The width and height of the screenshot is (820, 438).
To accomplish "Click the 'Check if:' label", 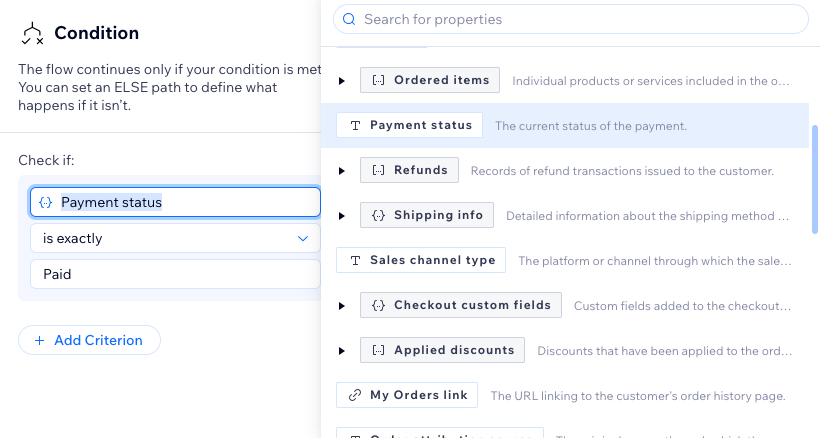I will (46, 160).
